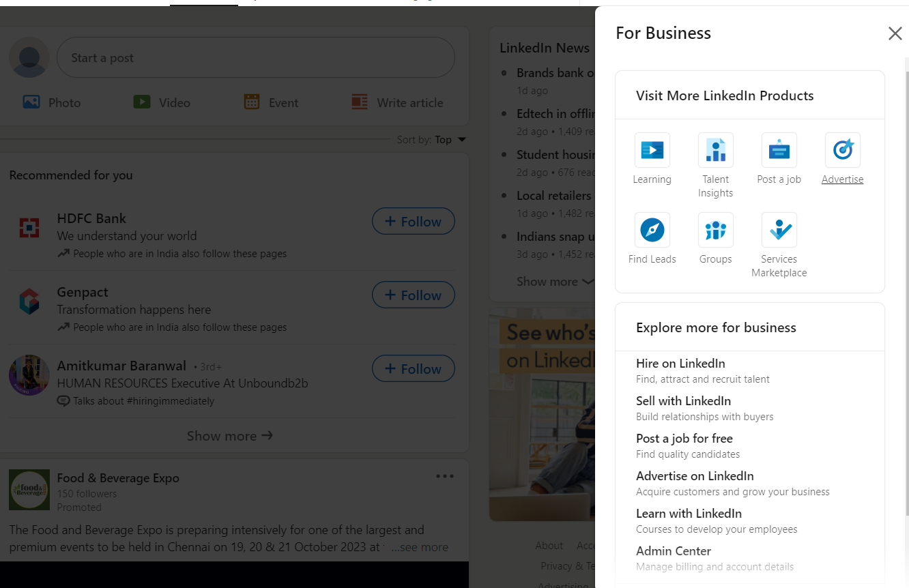Open the Talent Insights icon
Screen dimensions: 909x588
tap(715, 150)
